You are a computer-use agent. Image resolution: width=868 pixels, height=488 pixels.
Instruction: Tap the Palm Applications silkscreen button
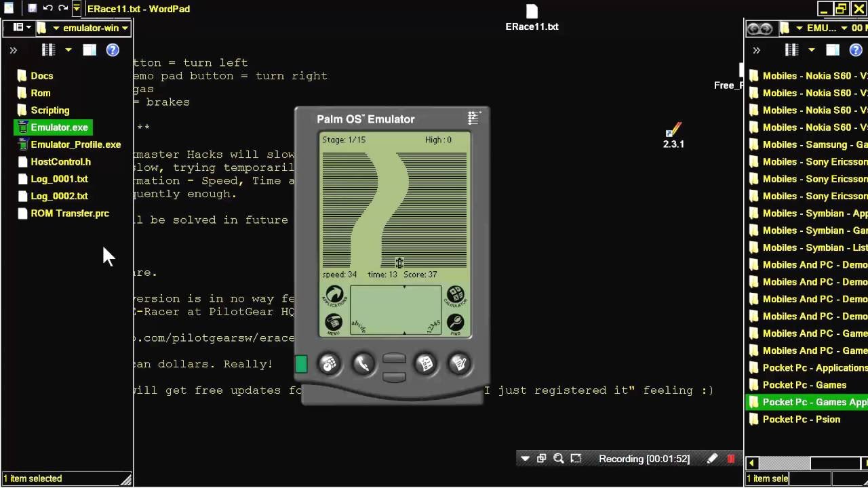tap(334, 296)
